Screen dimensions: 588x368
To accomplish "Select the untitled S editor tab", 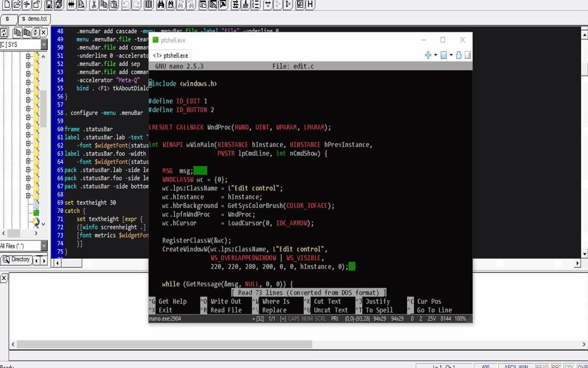I will (8, 19).
